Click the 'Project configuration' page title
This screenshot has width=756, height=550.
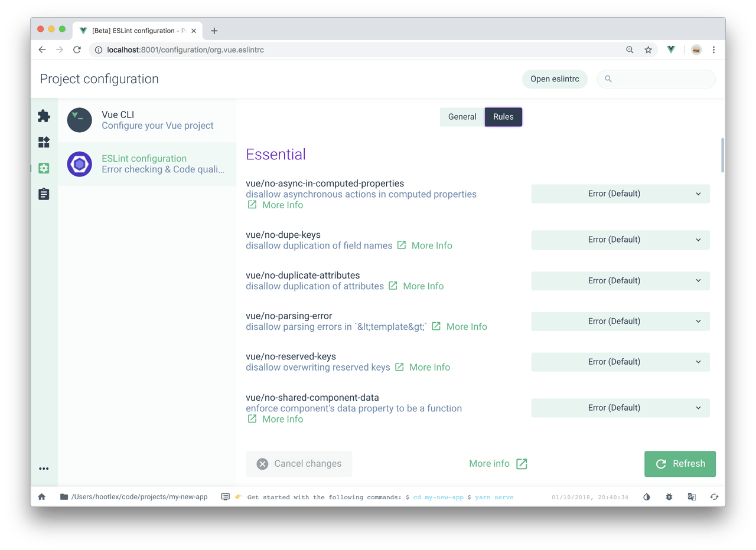click(99, 79)
